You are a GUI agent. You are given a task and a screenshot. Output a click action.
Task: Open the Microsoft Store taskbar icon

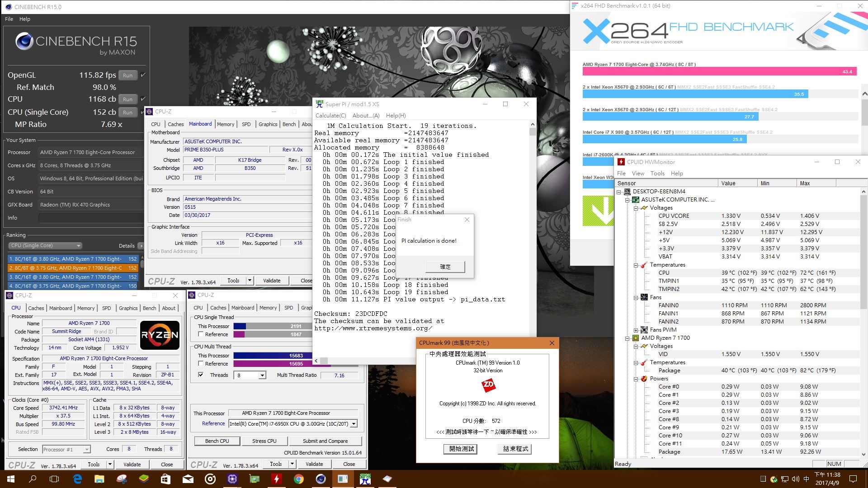(x=166, y=479)
